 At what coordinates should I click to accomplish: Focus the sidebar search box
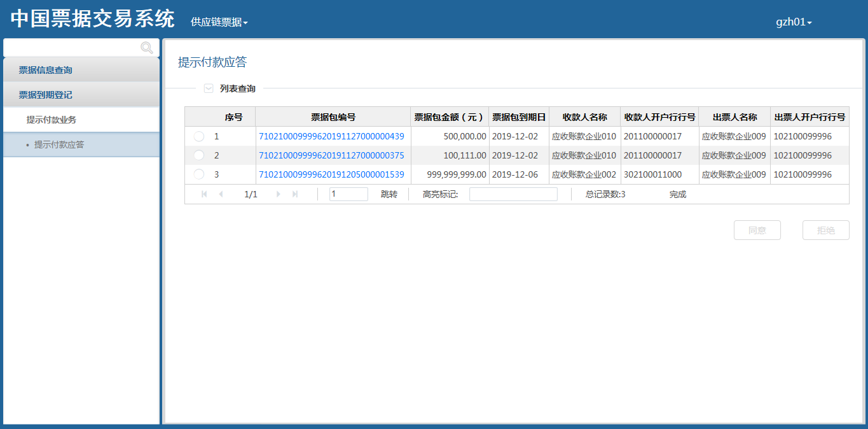coord(81,48)
